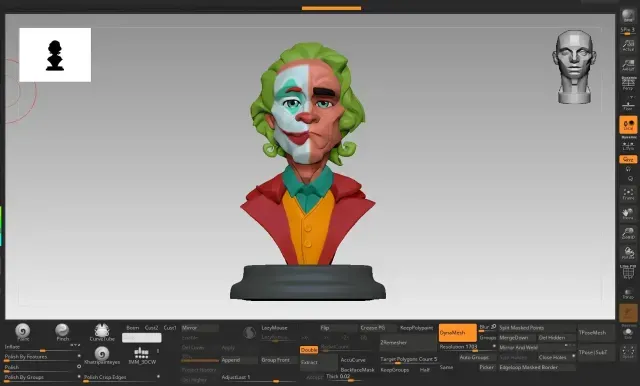Click the Frame view icon
Image resolution: width=640 pixels, height=386 pixels.
pyautogui.click(x=628, y=193)
